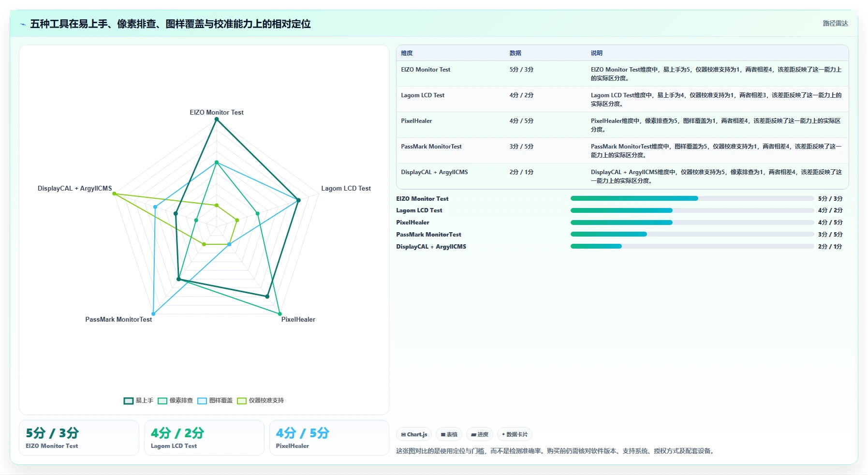Select the PixelHealer table row name
868x475 pixels.
pos(416,121)
